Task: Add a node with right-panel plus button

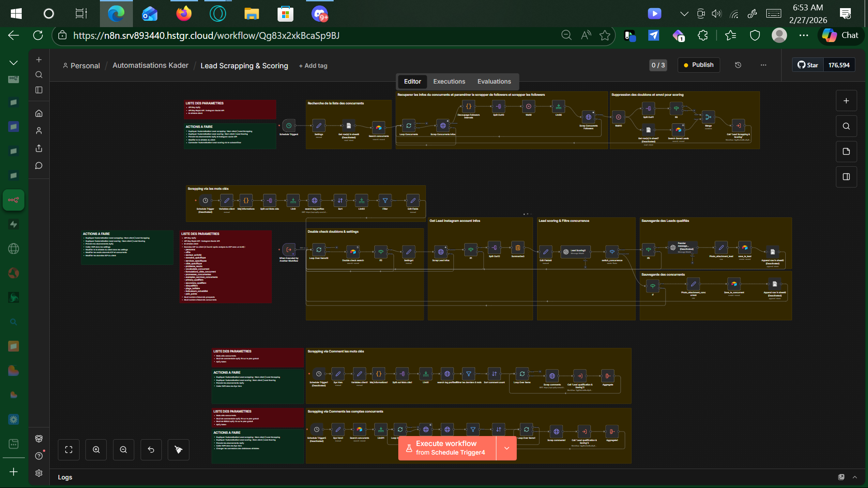Action: point(846,101)
